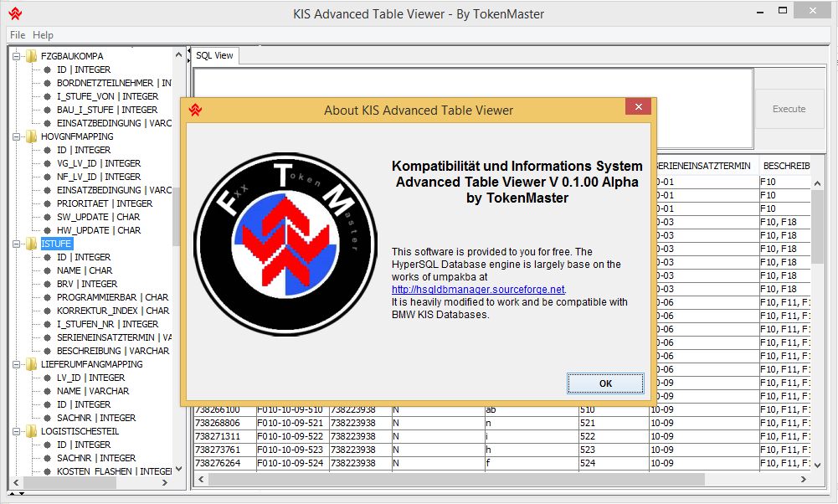Select I_STUFE_VON | INTEGER node

click(107, 96)
